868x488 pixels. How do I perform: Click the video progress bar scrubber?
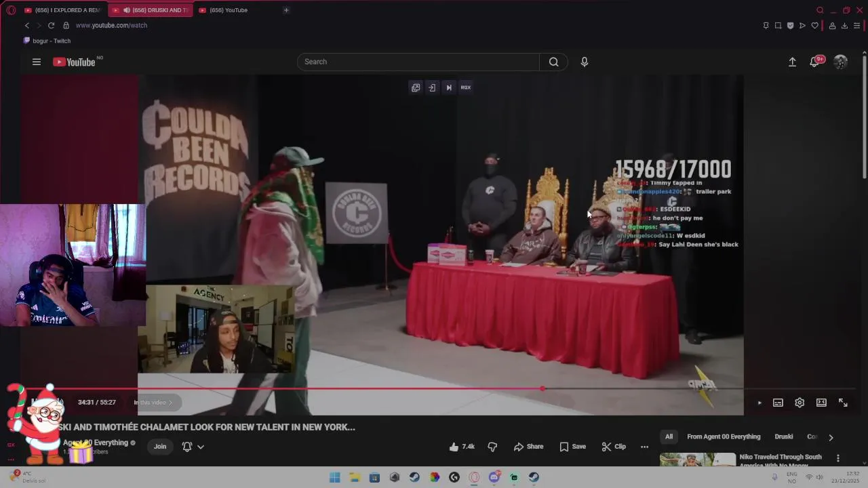point(542,388)
